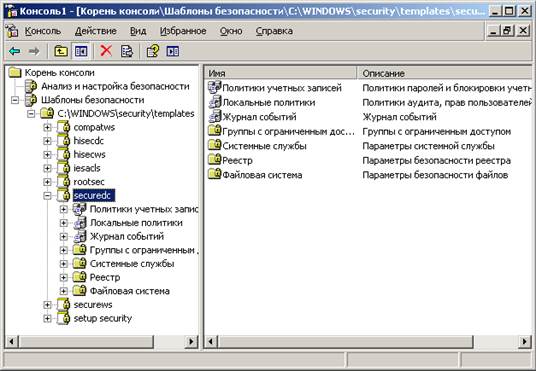Screen dimensions: 536x371
Task: Expand the securews template
Action: tap(48, 305)
